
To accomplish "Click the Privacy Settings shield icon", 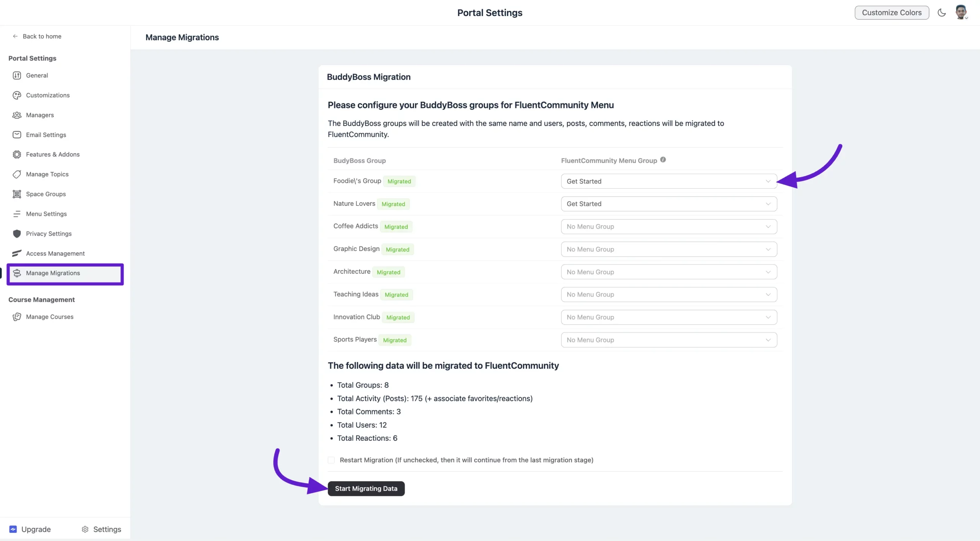I will tap(17, 234).
